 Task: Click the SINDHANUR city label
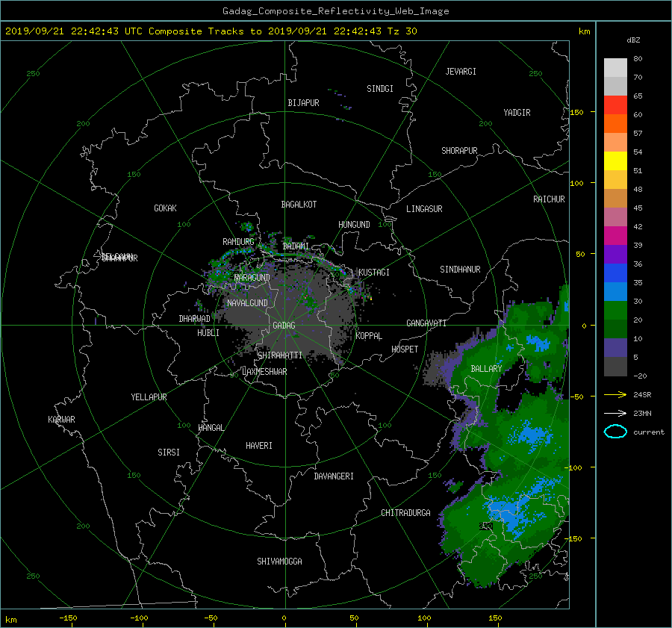coord(460,270)
